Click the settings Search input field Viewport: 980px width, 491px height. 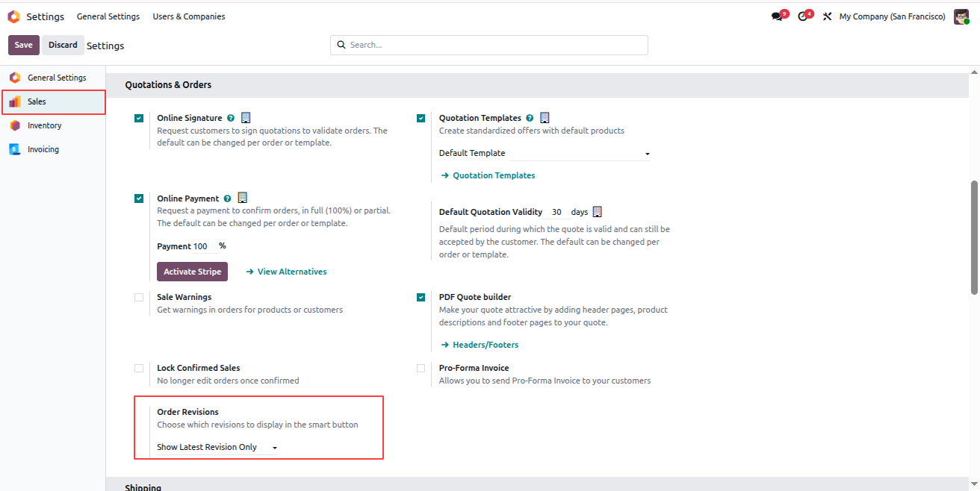pyautogui.click(x=489, y=45)
